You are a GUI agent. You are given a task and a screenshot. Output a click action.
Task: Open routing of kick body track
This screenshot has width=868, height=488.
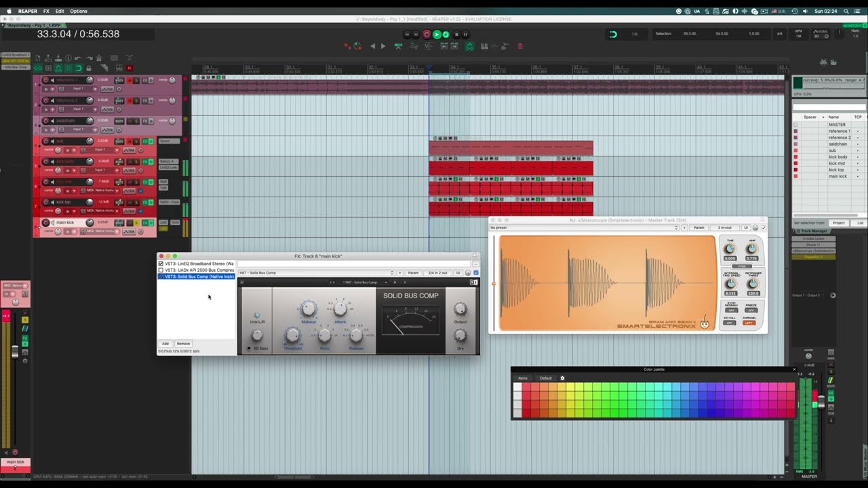pyautogui.click(x=119, y=161)
